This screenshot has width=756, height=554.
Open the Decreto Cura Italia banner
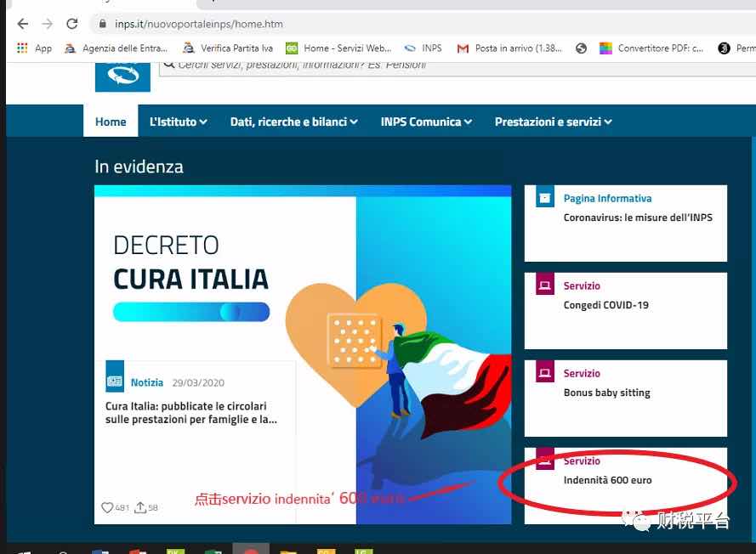pyautogui.click(x=303, y=354)
